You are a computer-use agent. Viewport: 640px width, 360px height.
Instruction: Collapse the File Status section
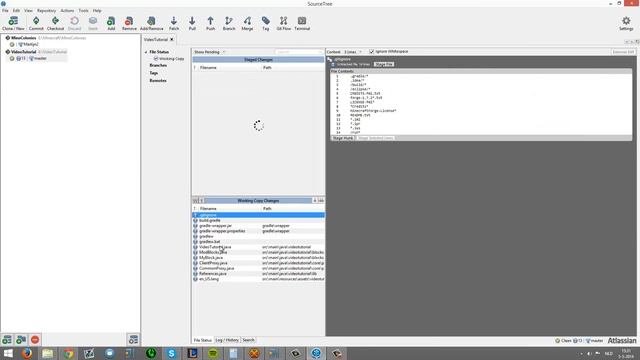click(x=146, y=52)
